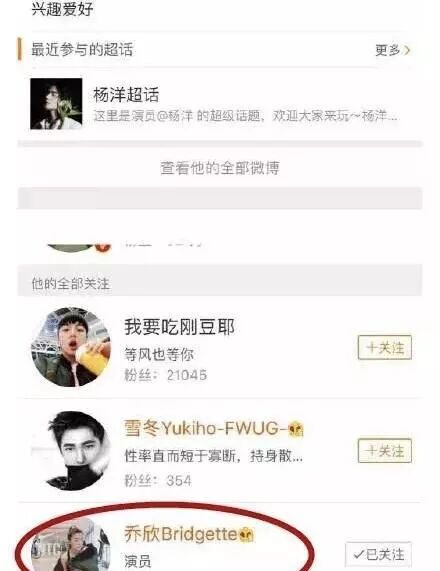
Task: Open 乔欣Bridgette profile avatar
Action: click(x=71, y=546)
